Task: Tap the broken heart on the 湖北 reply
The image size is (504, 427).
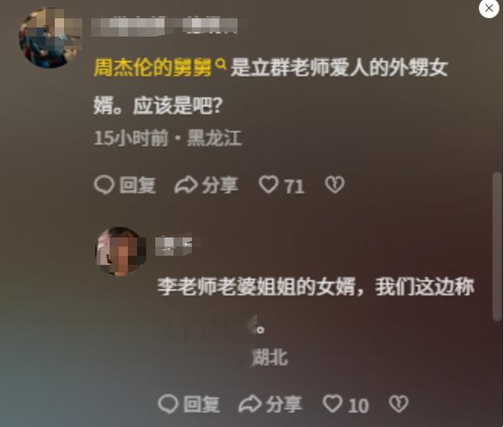Action: (x=398, y=403)
